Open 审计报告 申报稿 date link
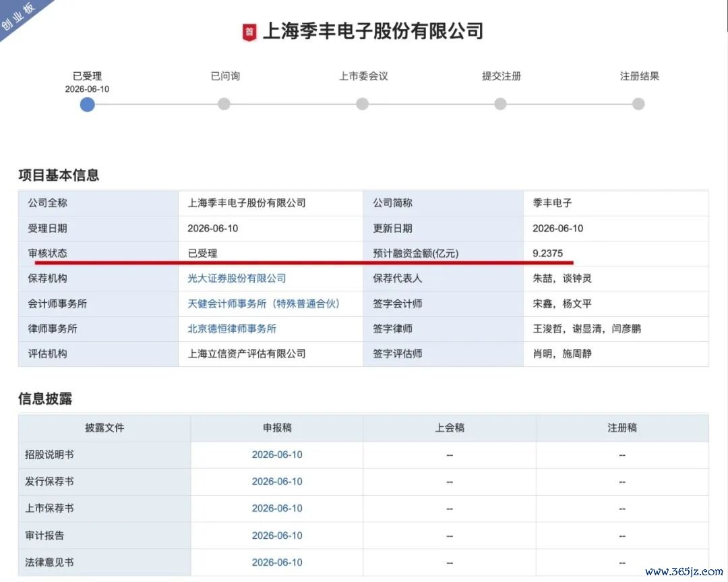This screenshot has width=728, height=582. pos(277,535)
